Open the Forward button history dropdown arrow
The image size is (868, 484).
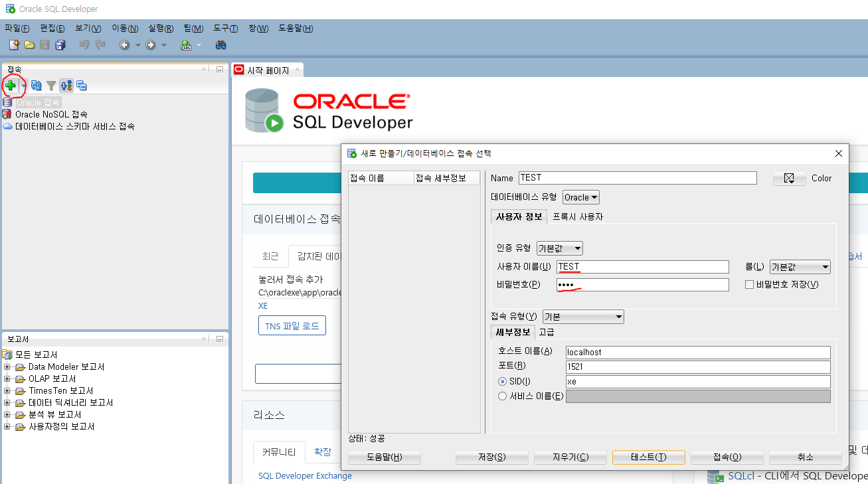pyautogui.click(x=164, y=45)
